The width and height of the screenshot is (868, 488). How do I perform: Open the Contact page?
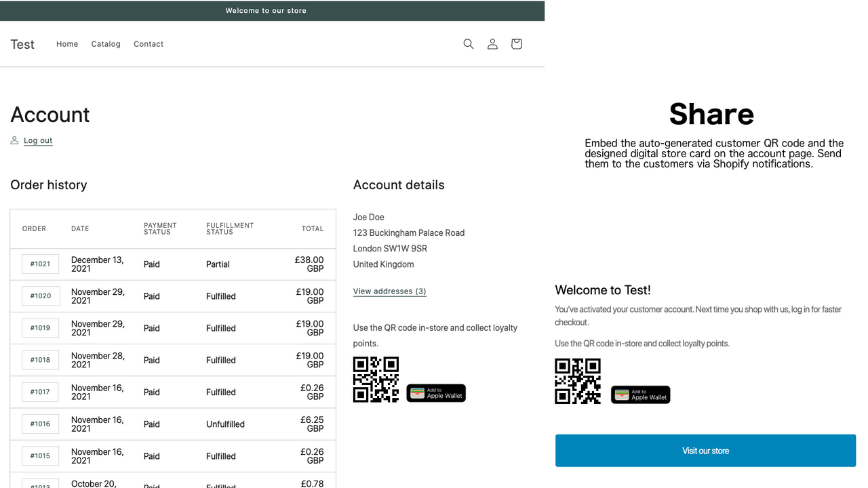click(149, 43)
